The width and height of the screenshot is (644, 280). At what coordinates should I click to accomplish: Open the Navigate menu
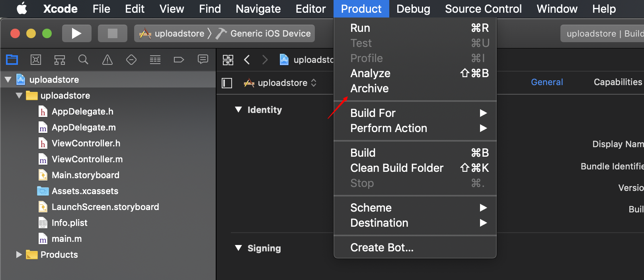coord(258,9)
